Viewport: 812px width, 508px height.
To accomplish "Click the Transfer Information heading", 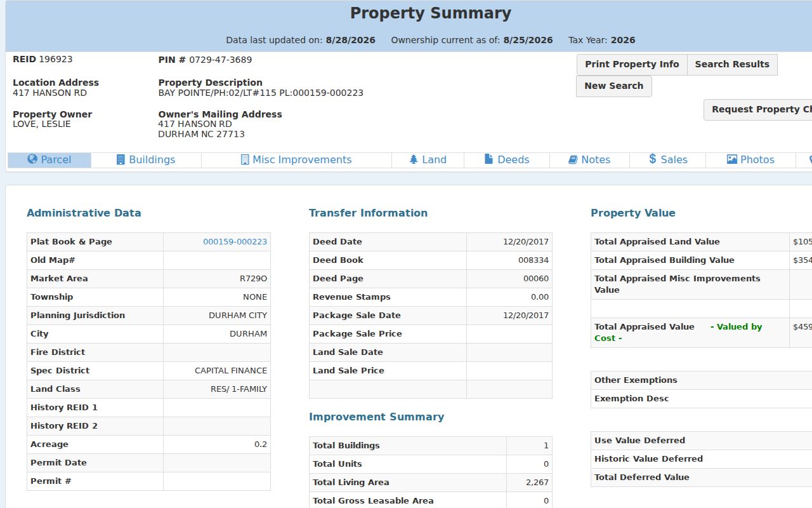I will [x=369, y=213].
